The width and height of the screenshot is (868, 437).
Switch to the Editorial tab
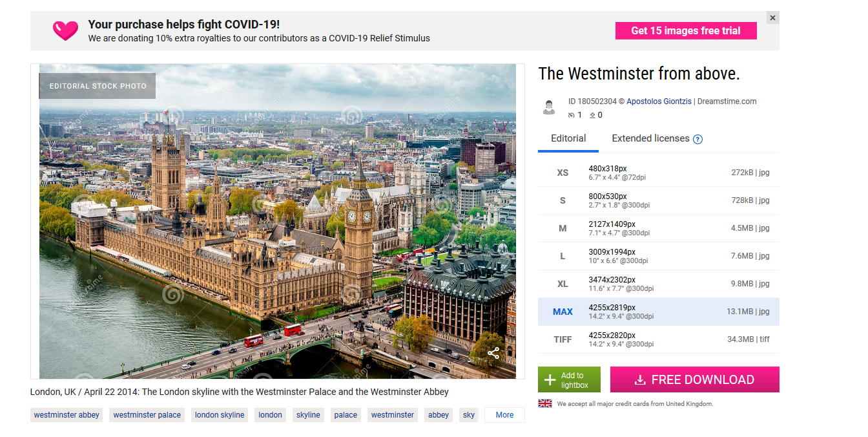[568, 138]
